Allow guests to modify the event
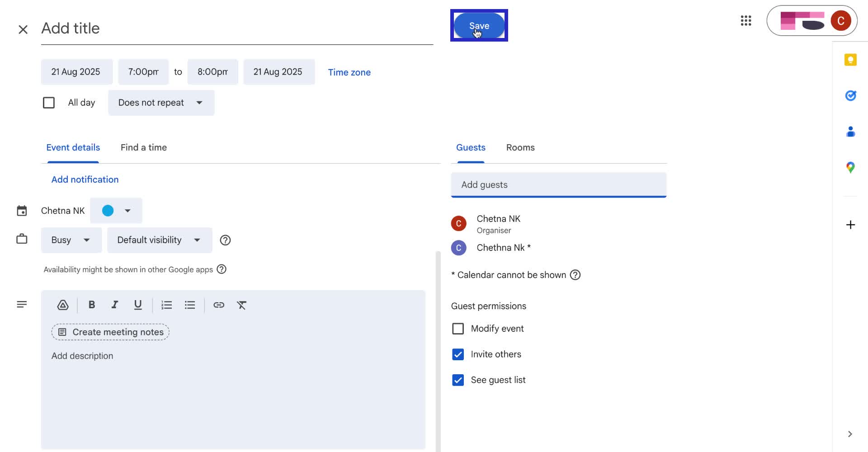This screenshot has width=868, height=452. click(x=458, y=329)
